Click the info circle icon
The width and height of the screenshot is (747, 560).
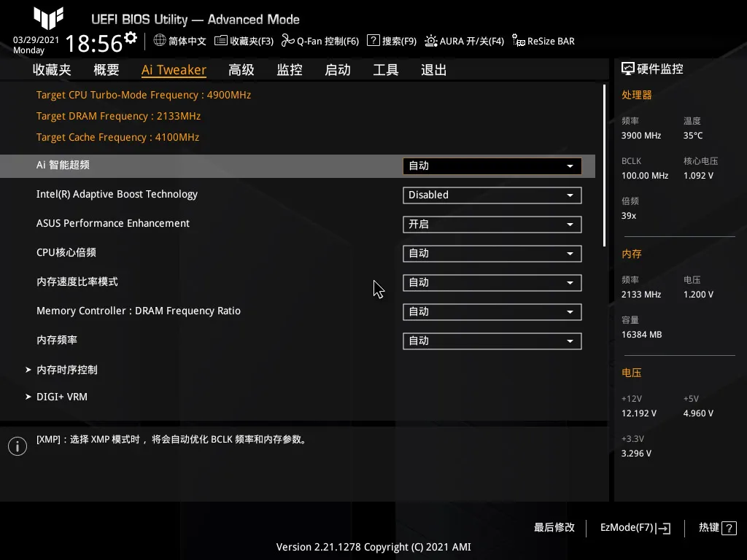click(18, 446)
